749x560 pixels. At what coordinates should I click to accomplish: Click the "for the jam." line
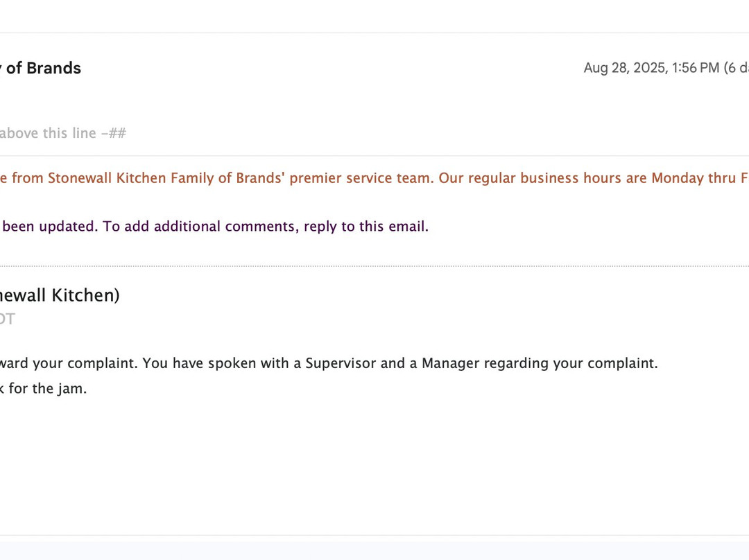coord(47,389)
